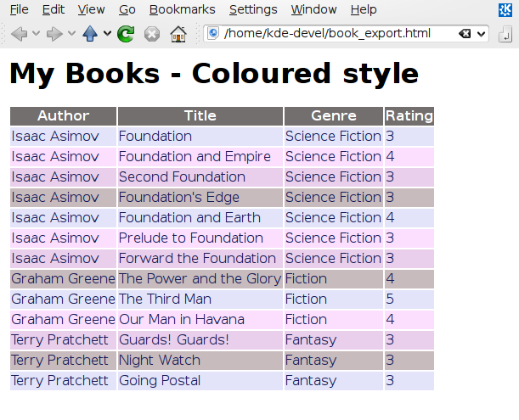Reload the current page
519x420 pixels.
pos(126,34)
